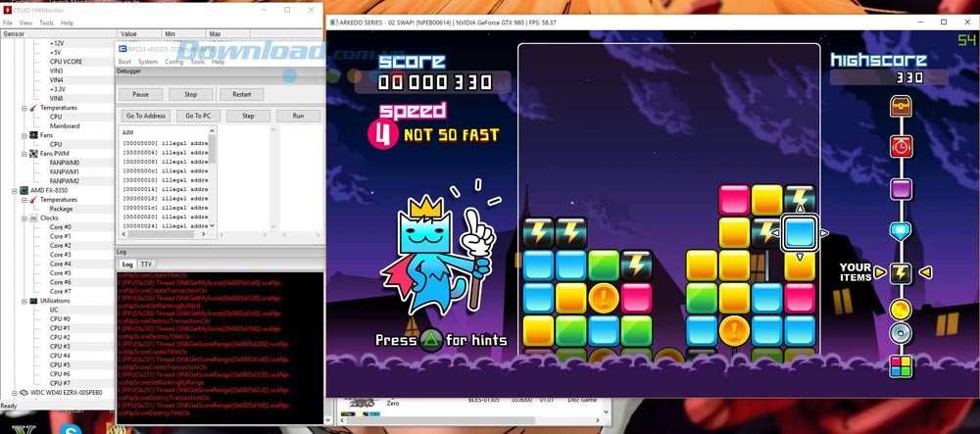
Task: Click the disassembly list horizontal scrollbar
Action: coord(162,236)
